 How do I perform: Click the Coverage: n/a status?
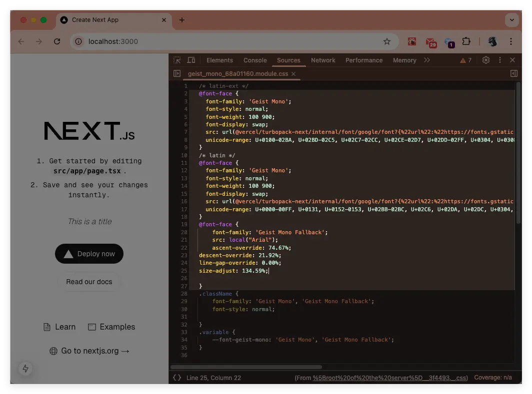coord(492,378)
